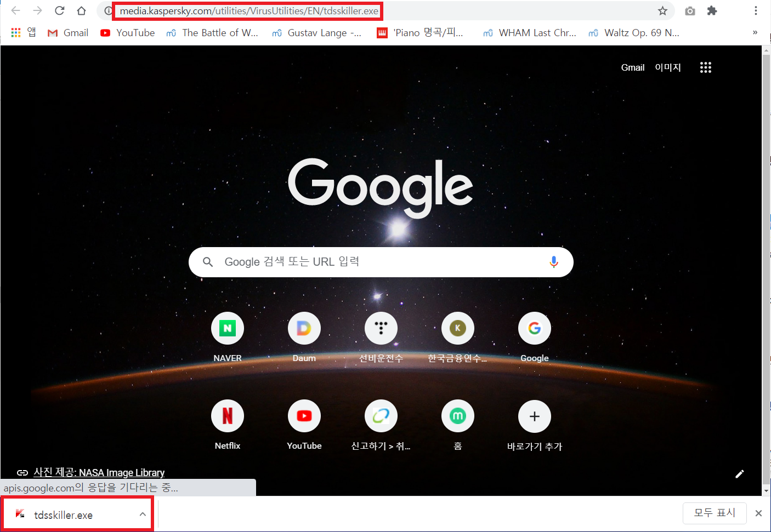
Task: Open the downloaded tdsskiller.exe file
Action: coord(63,515)
